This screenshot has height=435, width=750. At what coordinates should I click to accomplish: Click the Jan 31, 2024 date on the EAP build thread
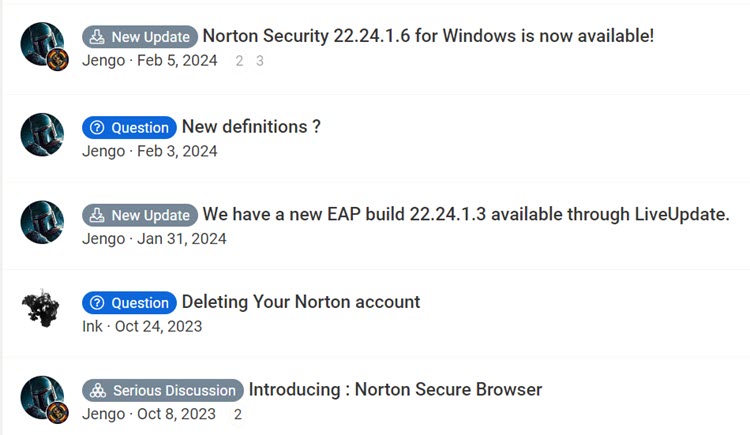click(x=182, y=239)
